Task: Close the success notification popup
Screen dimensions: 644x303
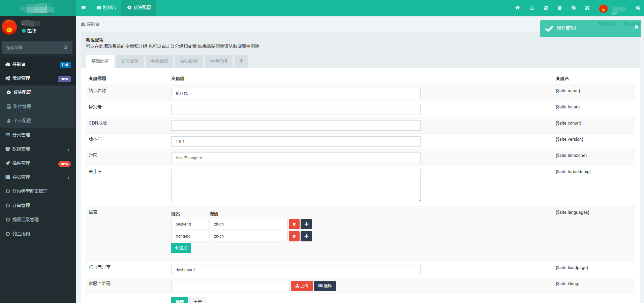Action: point(636,27)
